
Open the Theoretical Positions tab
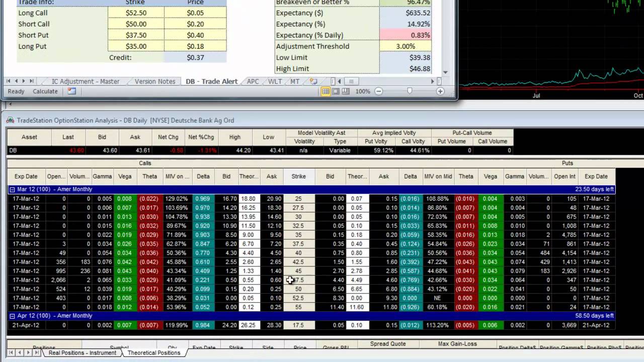tap(154, 353)
